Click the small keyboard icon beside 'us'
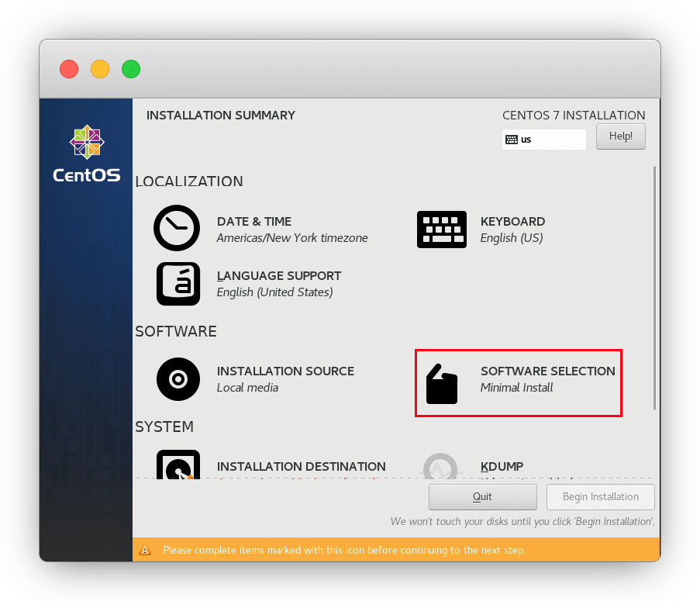700x601 pixels. click(x=512, y=140)
